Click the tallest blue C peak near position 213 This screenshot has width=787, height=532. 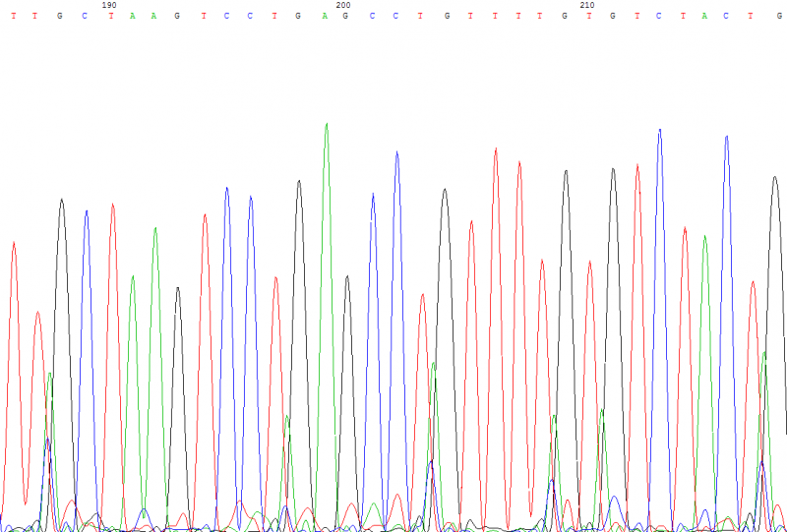[660, 131]
